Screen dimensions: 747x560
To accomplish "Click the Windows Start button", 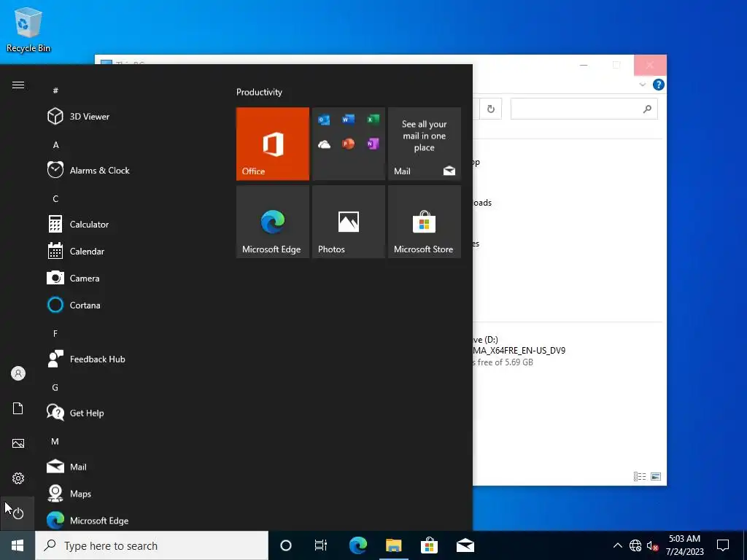I will click(18, 545).
